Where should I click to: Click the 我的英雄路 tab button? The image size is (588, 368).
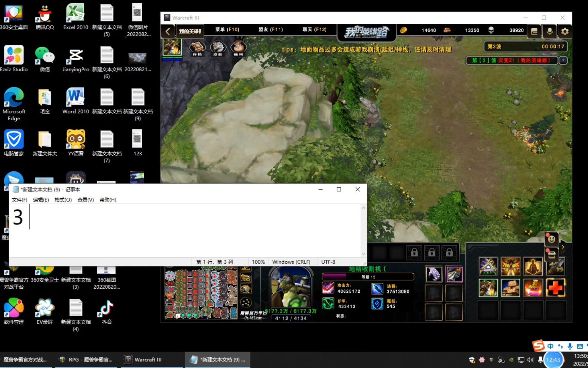190,31
